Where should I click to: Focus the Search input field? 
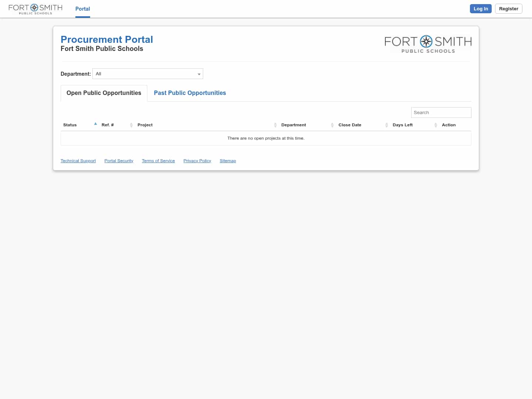[441, 113]
